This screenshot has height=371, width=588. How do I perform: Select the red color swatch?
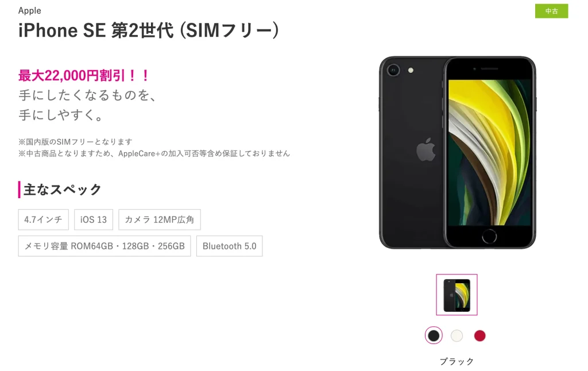(x=479, y=336)
